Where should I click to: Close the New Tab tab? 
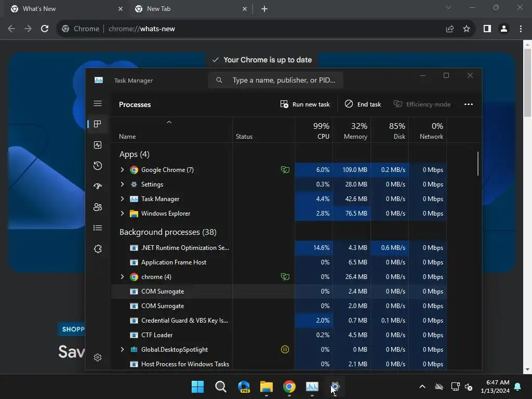click(x=245, y=9)
